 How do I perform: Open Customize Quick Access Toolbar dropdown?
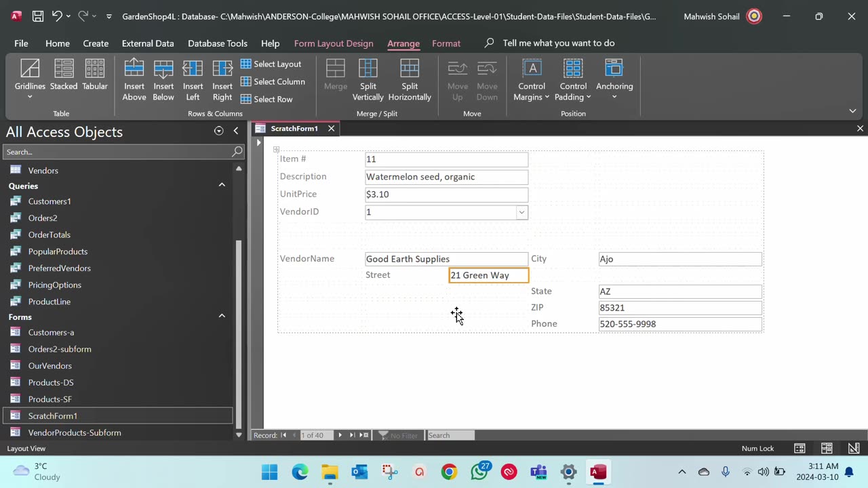pyautogui.click(x=108, y=16)
